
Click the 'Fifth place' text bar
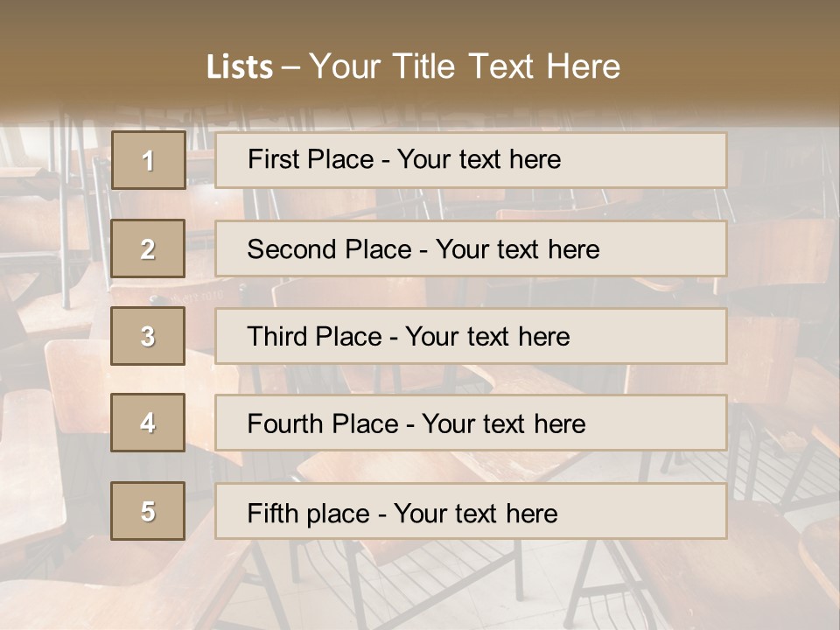[471, 511]
